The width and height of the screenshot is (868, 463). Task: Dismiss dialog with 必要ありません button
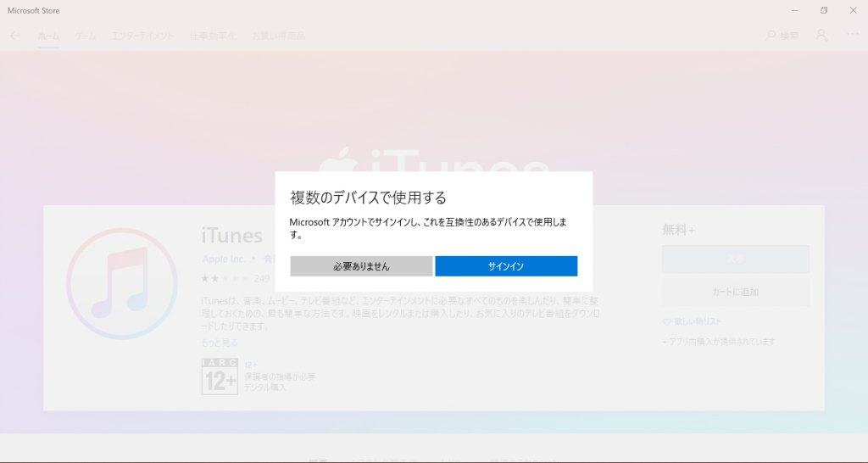tap(361, 266)
